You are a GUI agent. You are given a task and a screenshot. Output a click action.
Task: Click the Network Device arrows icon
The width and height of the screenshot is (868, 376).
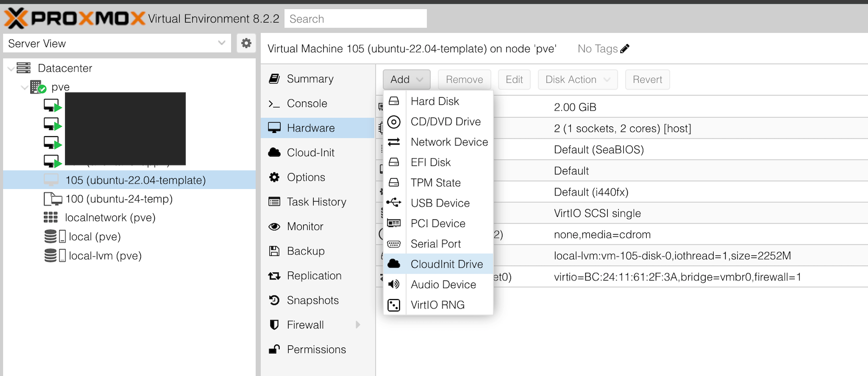point(394,142)
